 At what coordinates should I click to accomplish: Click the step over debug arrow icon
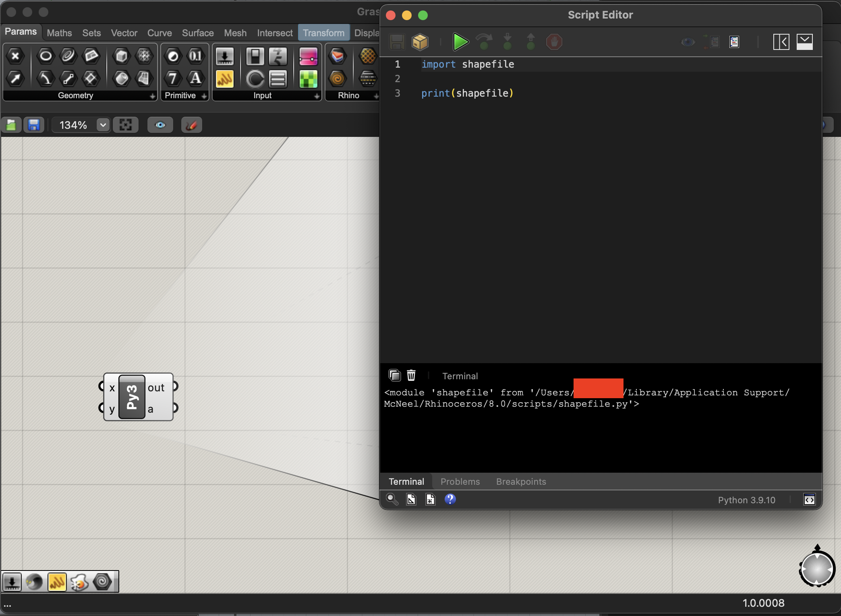pos(484,42)
